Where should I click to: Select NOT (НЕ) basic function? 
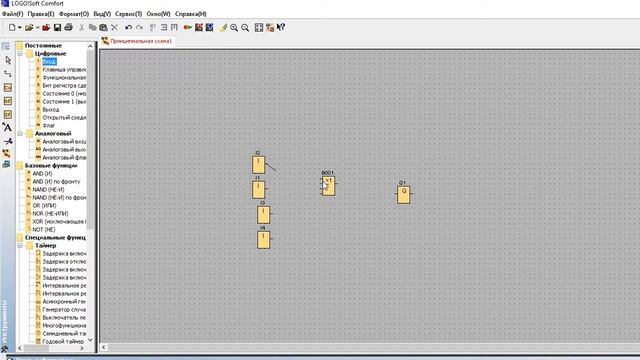44,230
